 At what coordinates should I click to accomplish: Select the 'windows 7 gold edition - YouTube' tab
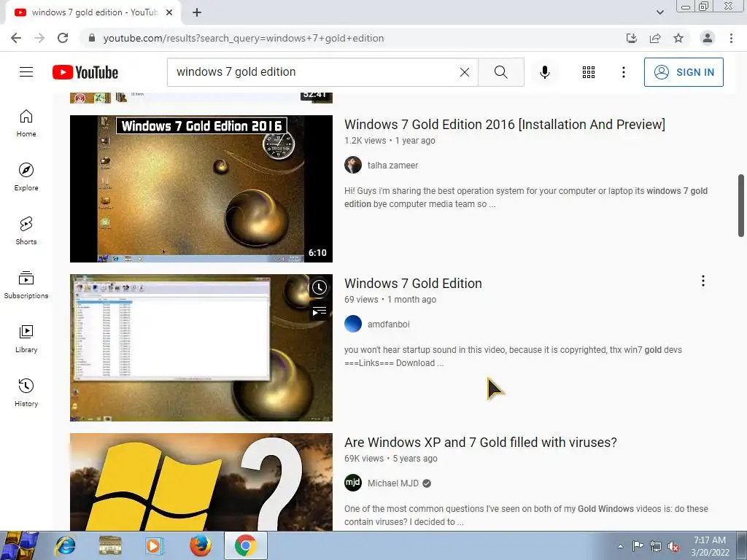pos(93,13)
